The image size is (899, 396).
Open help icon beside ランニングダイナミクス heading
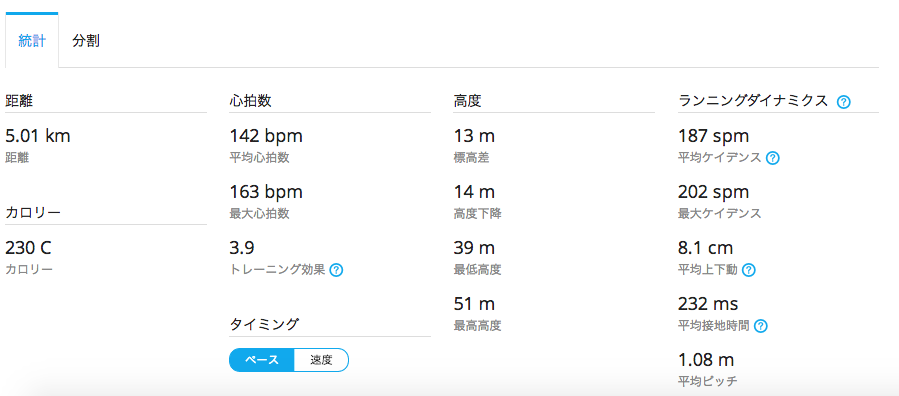tap(843, 102)
